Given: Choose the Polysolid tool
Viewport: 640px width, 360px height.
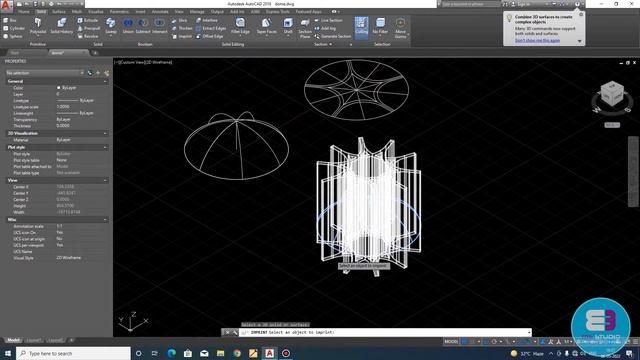Looking at the screenshot, I should point(38,26).
